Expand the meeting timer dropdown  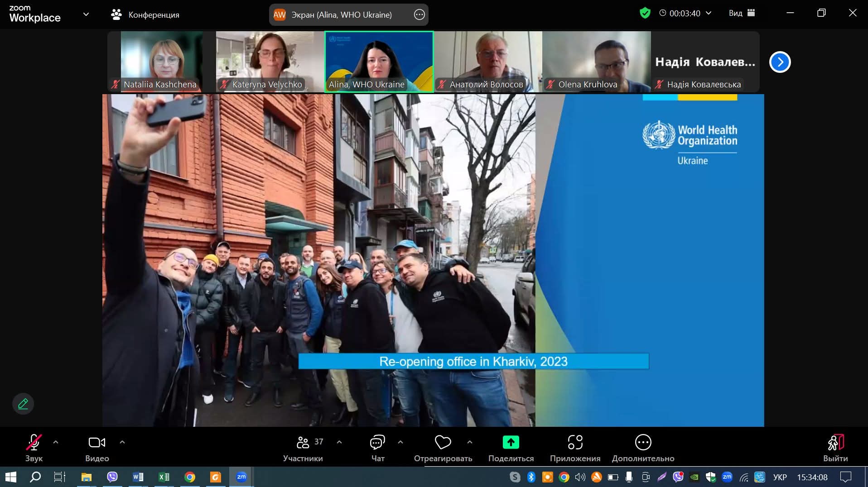coord(709,13)
